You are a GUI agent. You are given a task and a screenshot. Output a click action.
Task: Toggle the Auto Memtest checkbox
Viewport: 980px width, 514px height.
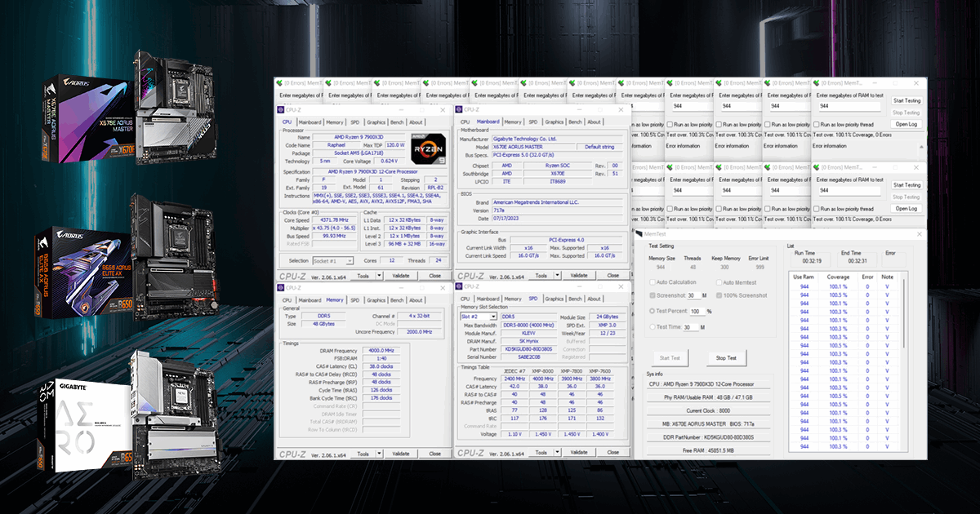pos(719,282)
